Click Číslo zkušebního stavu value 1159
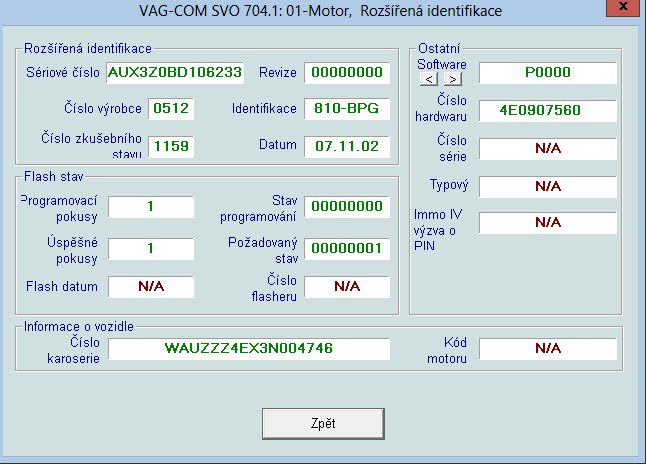This screenshot has width=646, height=464. coord(171,146)
